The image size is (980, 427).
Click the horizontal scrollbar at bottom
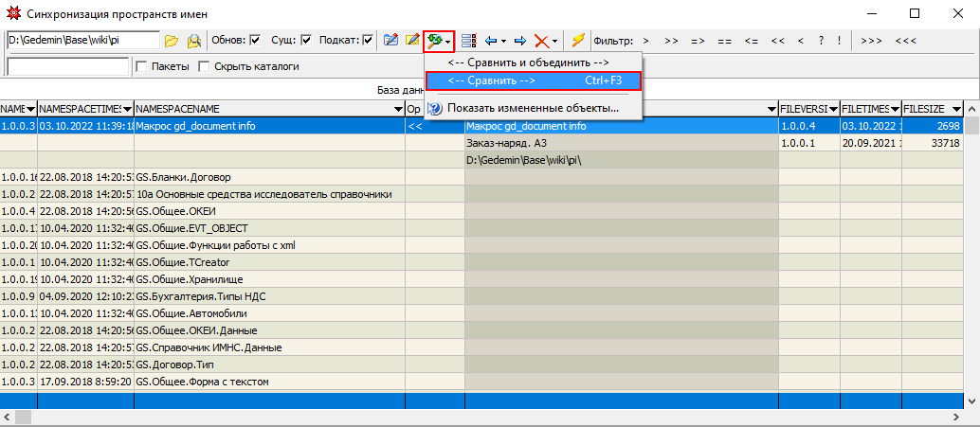pos(474,418)
